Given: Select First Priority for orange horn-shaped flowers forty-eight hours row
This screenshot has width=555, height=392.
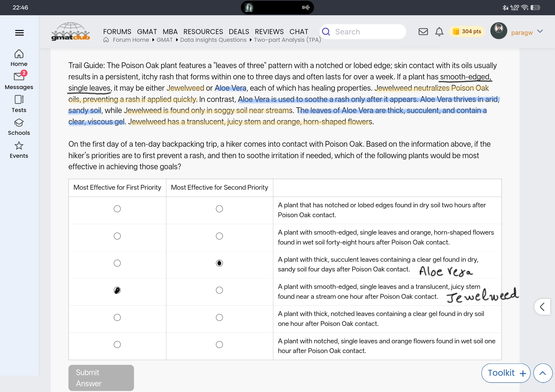Looking at the screenshot, I should (x=117, y=236).
